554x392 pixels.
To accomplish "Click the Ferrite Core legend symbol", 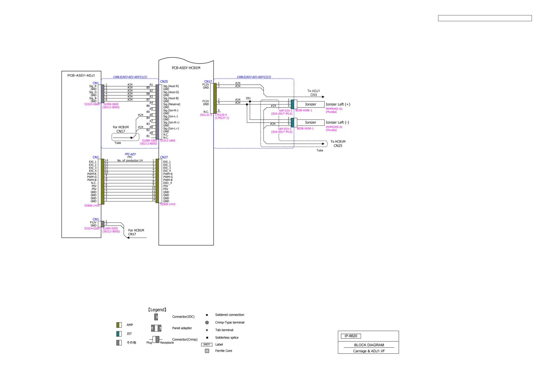I will coord(207,351).
